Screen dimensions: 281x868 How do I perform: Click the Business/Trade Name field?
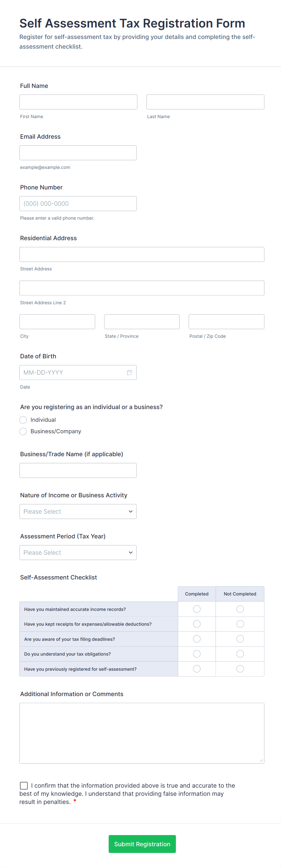point(78,470)
